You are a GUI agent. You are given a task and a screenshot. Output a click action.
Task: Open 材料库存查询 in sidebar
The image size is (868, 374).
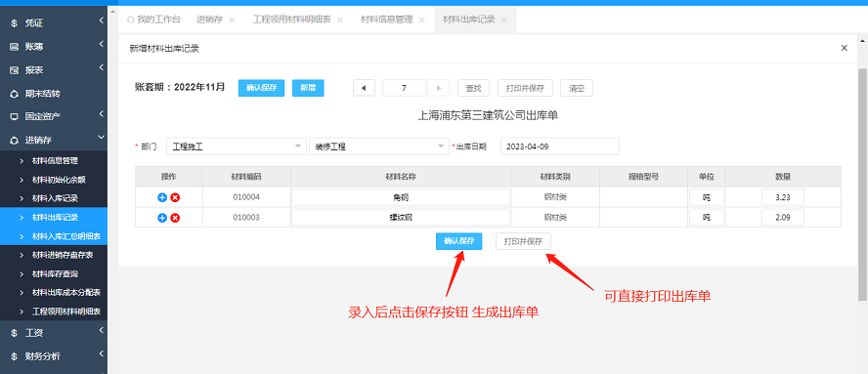point(54,273)
